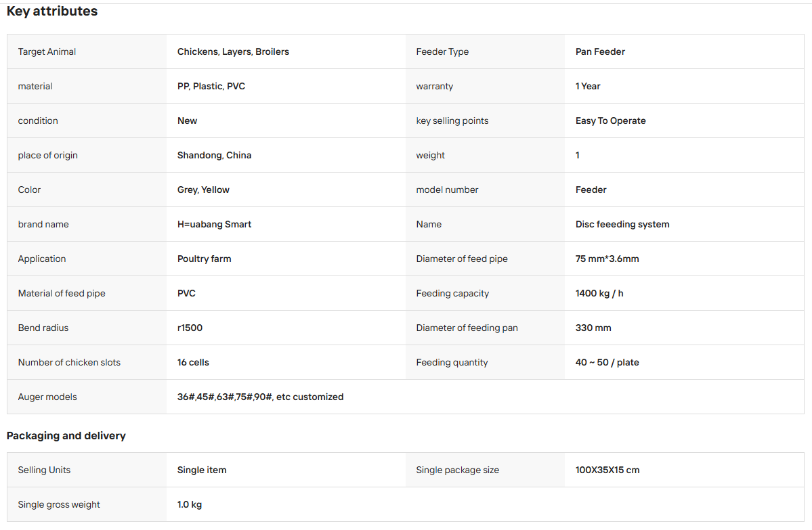Screen dimensions: 812x530
Task: Click the 330 mm feeding pan diameter
Action: 593,328
